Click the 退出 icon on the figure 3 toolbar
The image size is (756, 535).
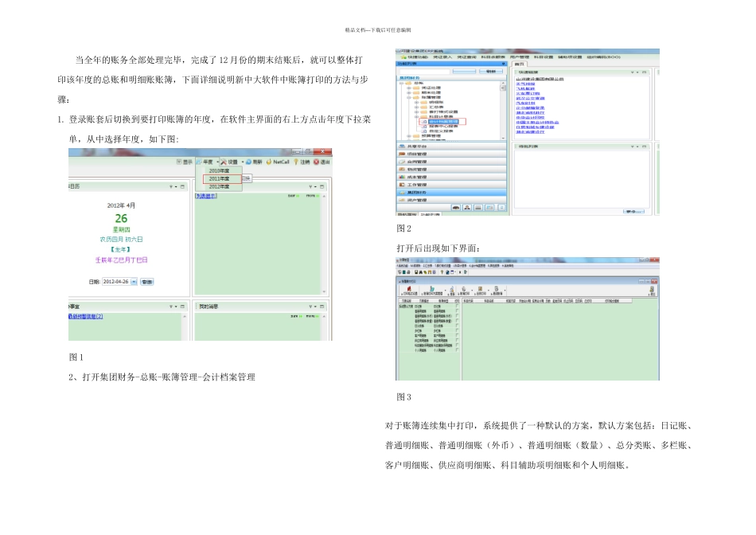652,288
